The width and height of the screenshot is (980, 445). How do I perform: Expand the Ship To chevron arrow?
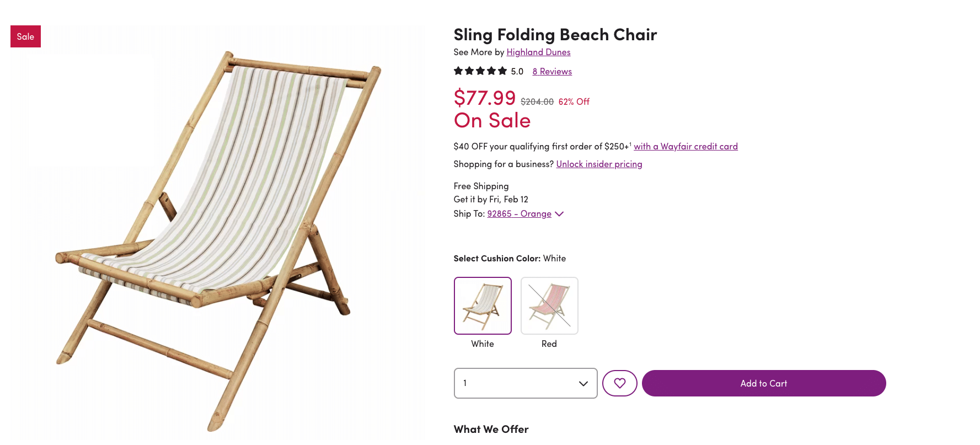pos(559,214)
